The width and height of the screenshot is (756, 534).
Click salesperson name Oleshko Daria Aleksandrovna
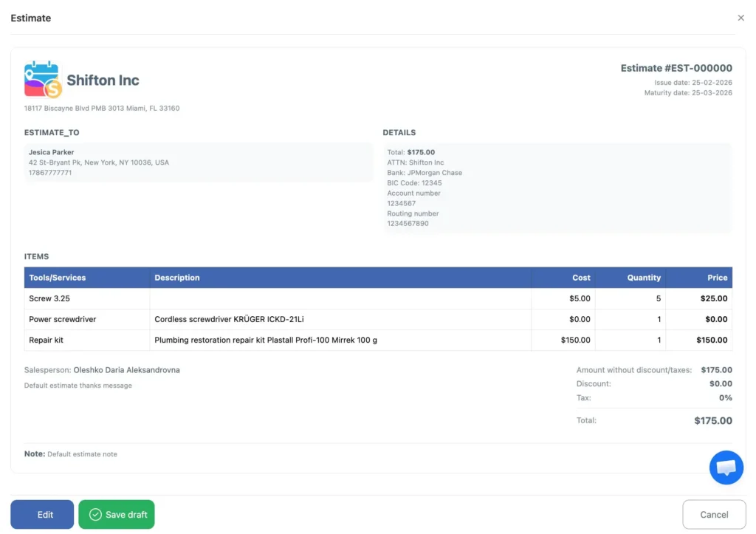tap(126, 370)
